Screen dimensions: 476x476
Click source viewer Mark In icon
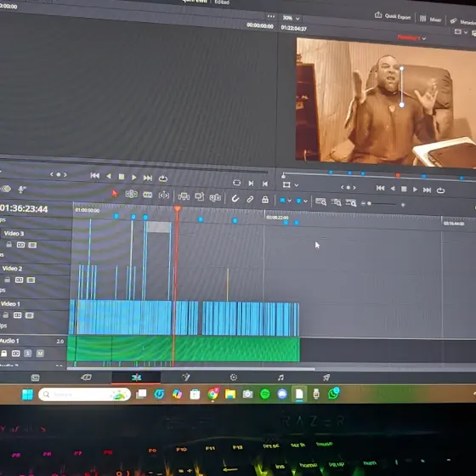pos(251,183)
